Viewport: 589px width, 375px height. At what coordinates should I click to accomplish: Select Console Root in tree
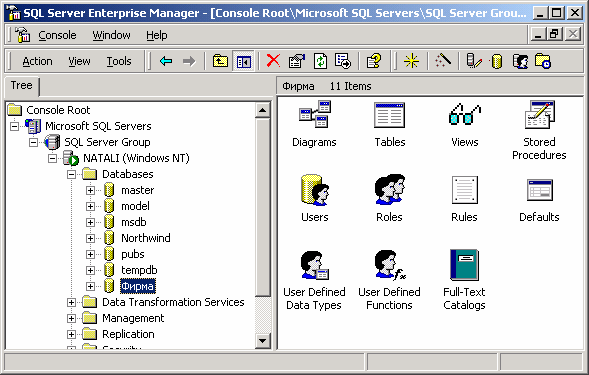point(58,110)
